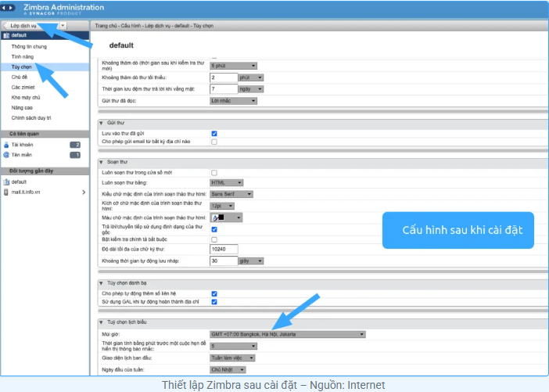The width and height of the screenshot is (549, 392).
Task: Click the Zimbra Administration logo
Action: [63, 9]
